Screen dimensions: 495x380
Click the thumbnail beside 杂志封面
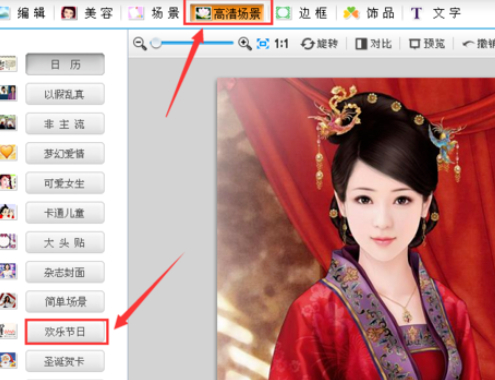coord(8,271)
